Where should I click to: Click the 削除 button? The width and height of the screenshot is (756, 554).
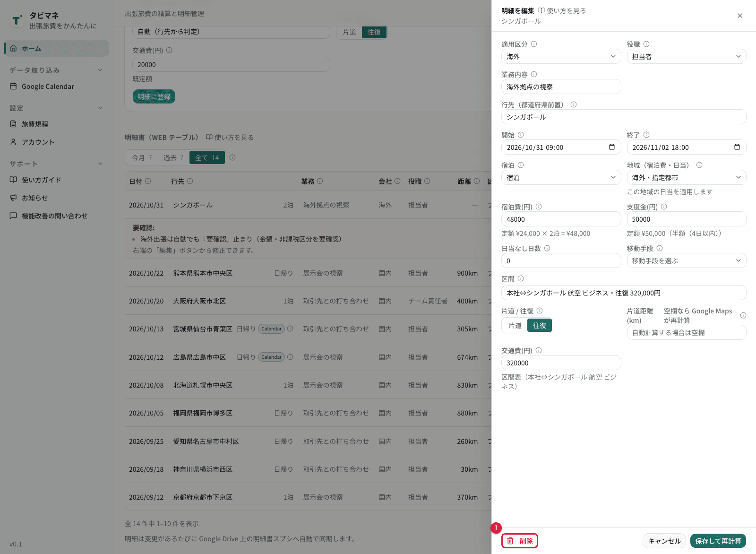pos(520,541)
